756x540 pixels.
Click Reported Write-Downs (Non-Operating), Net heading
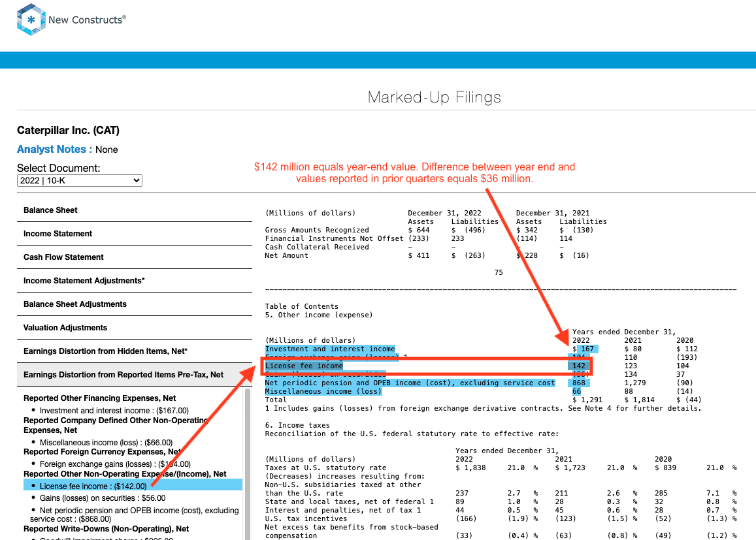point(106,529)
